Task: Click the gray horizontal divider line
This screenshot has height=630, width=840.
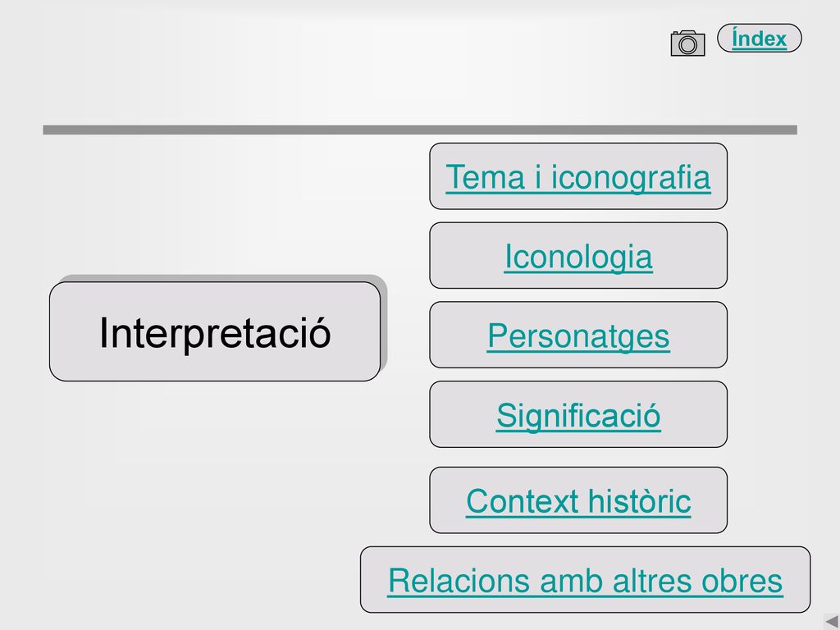Action: 420,130
